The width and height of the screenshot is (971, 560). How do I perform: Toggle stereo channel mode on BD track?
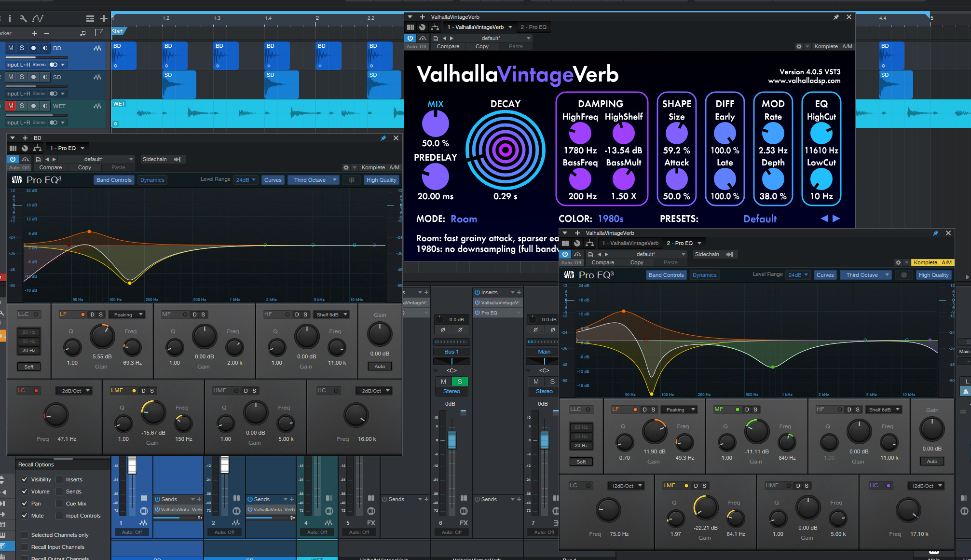coord(54,65)
